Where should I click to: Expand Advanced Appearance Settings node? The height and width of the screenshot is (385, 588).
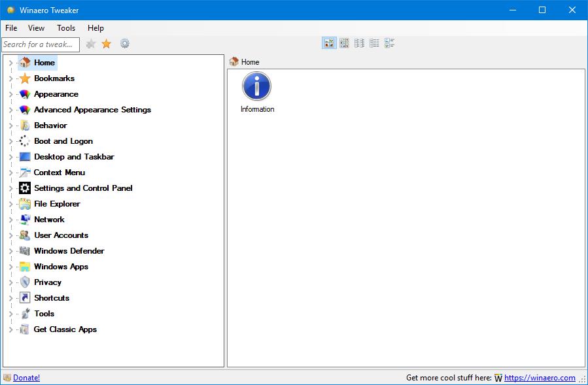click(11, 110)
